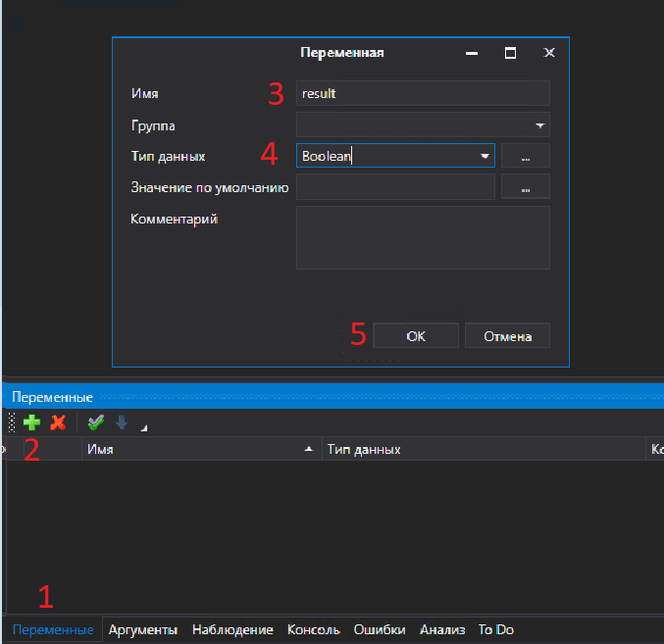Click the blue down arrow toolbar icon
Image resolution: width=664 pixels, height=644 pixels.
pyautogui.click(x=122, y=422)
